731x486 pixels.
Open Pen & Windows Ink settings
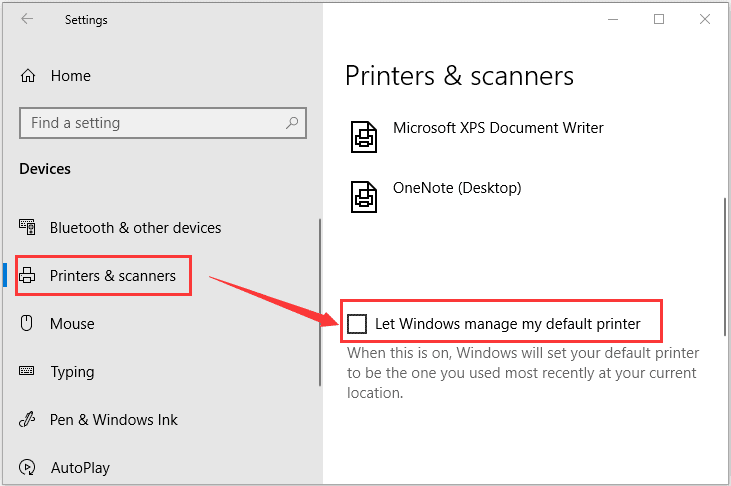point(114,420)
